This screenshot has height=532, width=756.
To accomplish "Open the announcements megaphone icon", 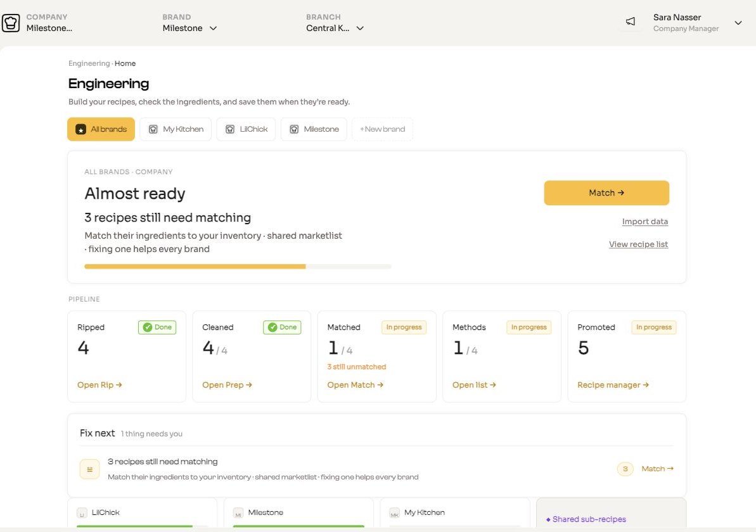I will tap(630, 22).
